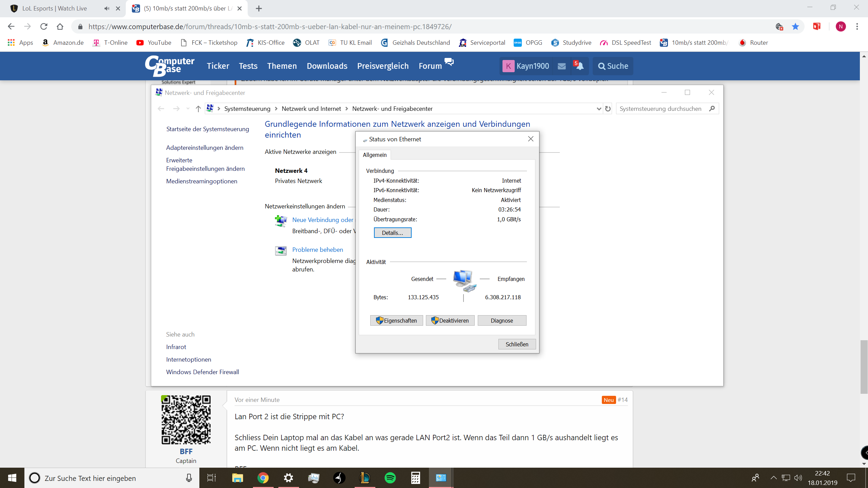Open Spotify from the taskbar
868x488 pixels.
(390, 478)
